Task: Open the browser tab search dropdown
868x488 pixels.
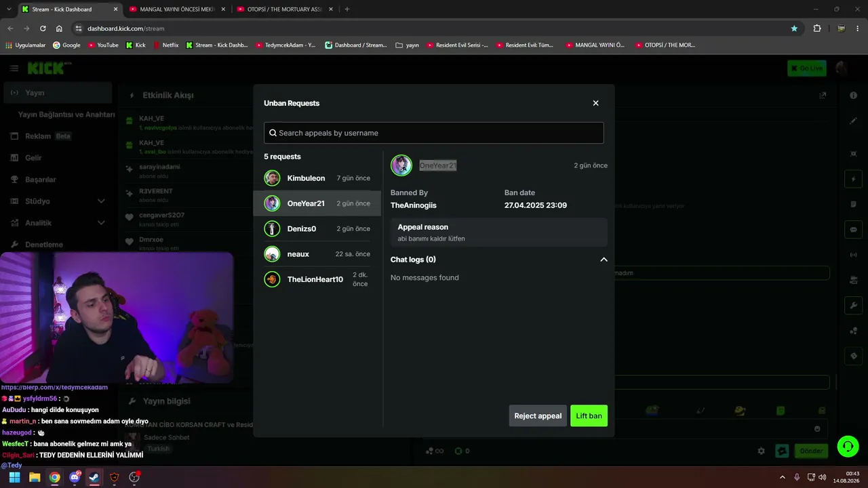Action: 8,9
